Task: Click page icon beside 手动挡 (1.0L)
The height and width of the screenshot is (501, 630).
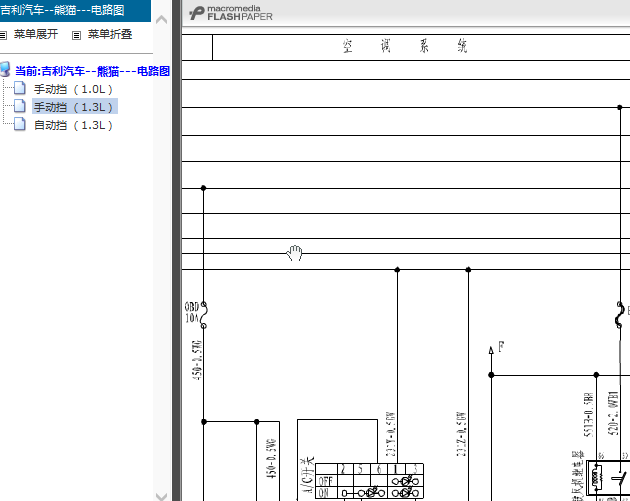Action: 20,88
